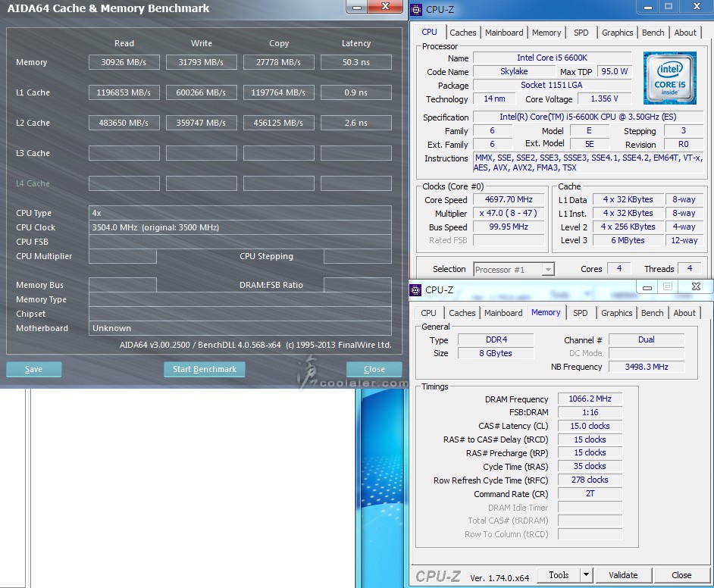The image size is (714, 588).
Task: Click the Close button in AIDA64 window
Action: pos(374,369)
